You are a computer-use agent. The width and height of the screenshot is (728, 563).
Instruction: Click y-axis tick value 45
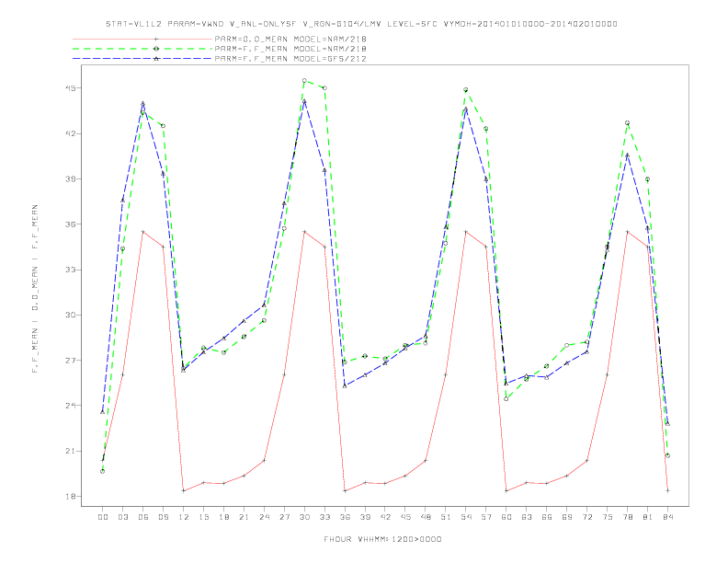tap(70, 88)
